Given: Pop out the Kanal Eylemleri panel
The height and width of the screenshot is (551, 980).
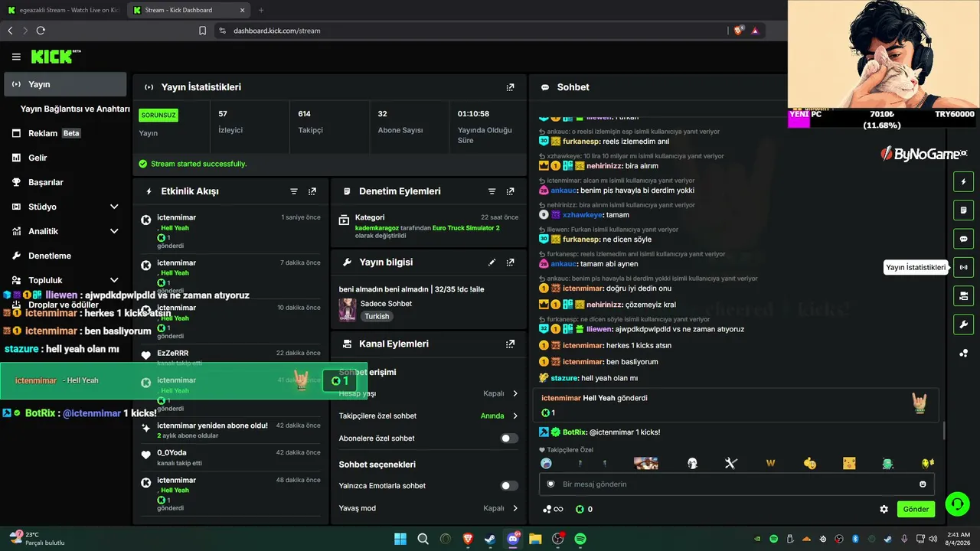Looking at the screenshot, I should pos(510,344).
